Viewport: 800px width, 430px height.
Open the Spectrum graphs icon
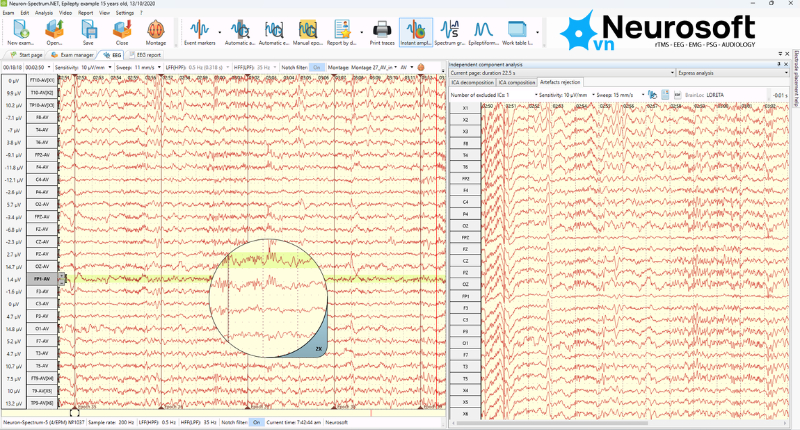449,30
